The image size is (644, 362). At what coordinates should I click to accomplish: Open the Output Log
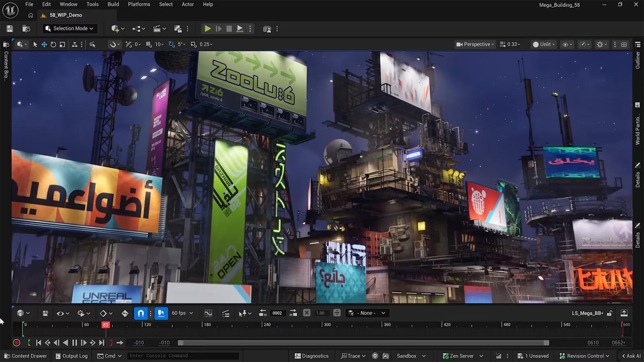(72, 356)
